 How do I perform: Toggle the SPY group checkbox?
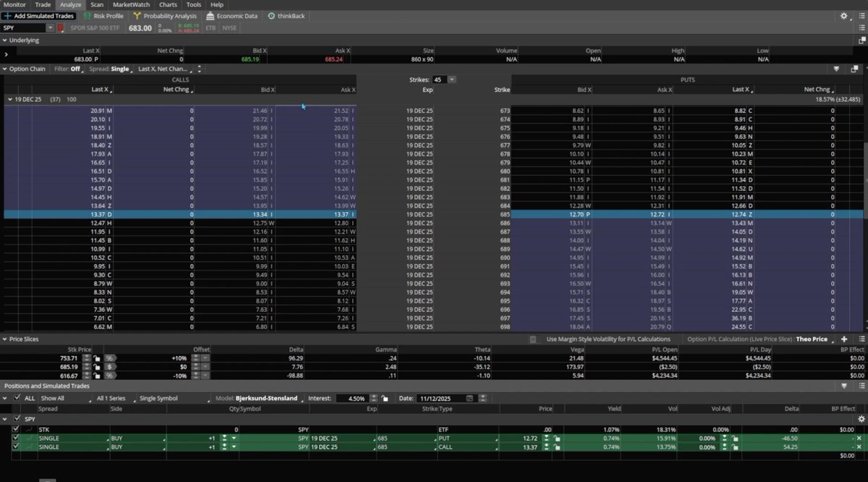(x=17, y=419)
